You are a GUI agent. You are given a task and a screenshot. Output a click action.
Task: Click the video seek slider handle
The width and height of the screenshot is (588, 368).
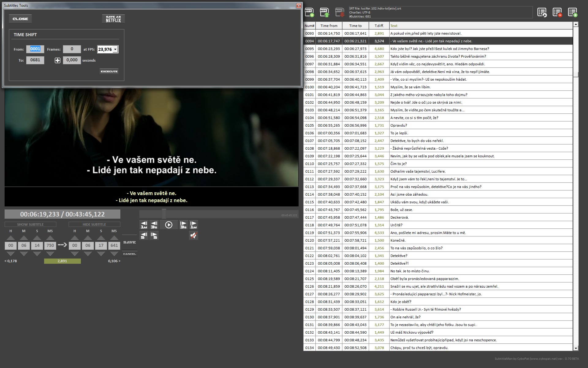point(164,214)
